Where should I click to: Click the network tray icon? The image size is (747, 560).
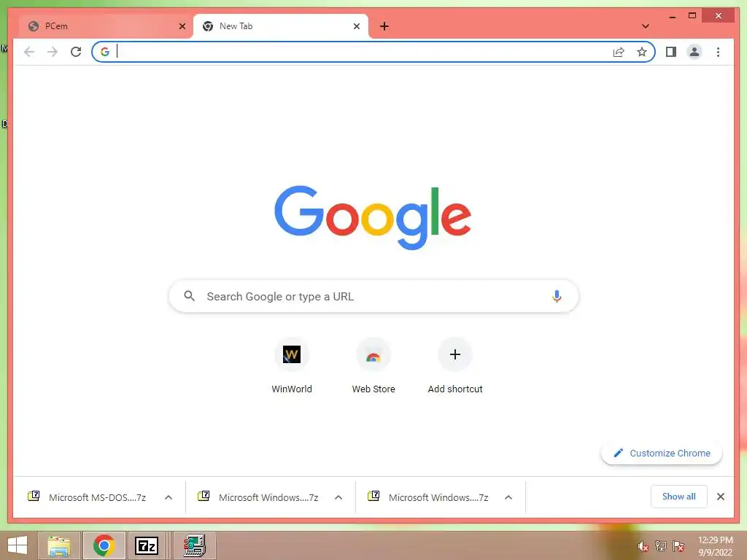pos(661,545)
